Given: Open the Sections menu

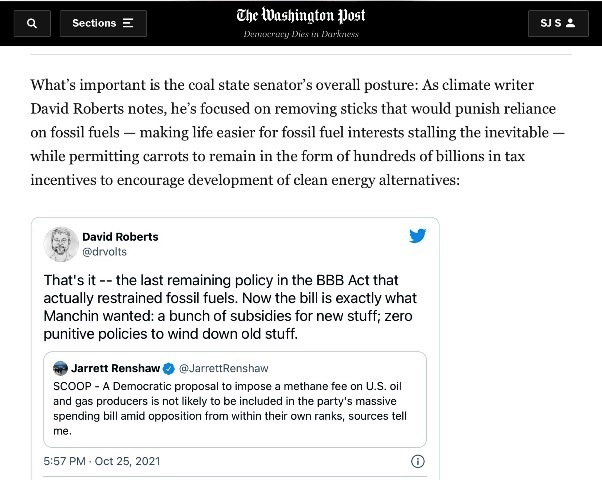Looking at the screenshot, I should point(102,23).
